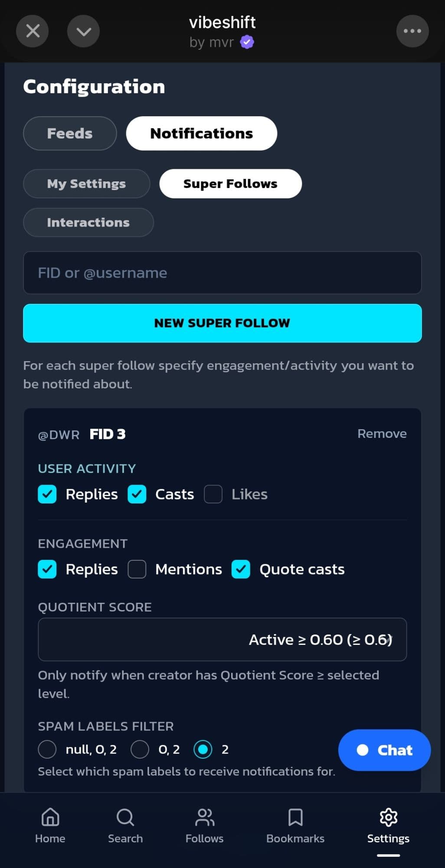Switch to the Feeds tab
Image resolution: width=445 pixels, height=868 pixels.
[x=69, y=133]
